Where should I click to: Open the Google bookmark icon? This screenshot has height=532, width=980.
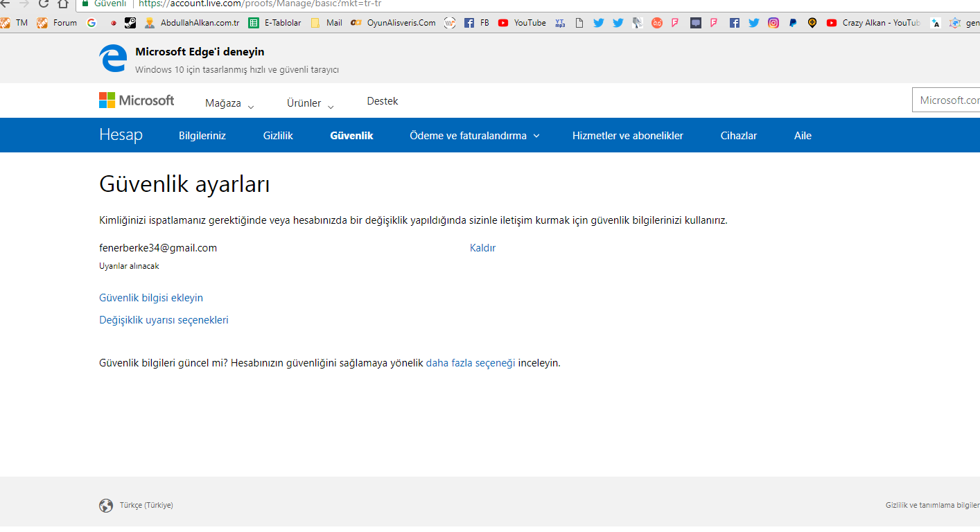coord(91,23)
